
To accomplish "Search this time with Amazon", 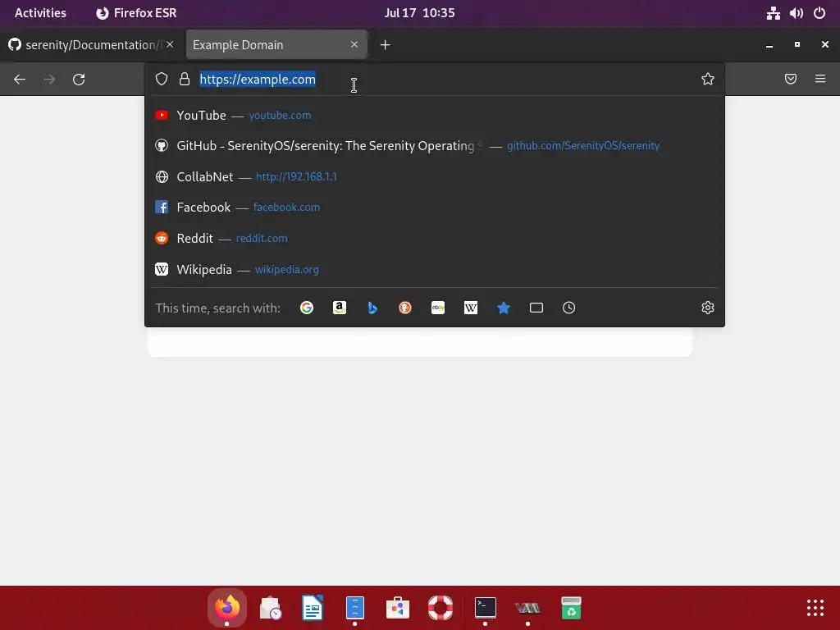I will pos(340,308).
